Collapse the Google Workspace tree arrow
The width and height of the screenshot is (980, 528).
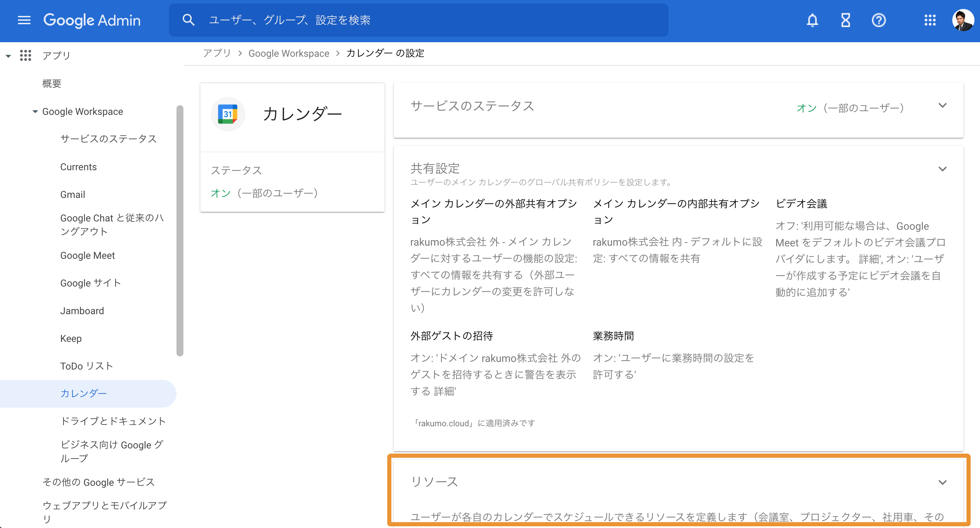click(35, 111)
